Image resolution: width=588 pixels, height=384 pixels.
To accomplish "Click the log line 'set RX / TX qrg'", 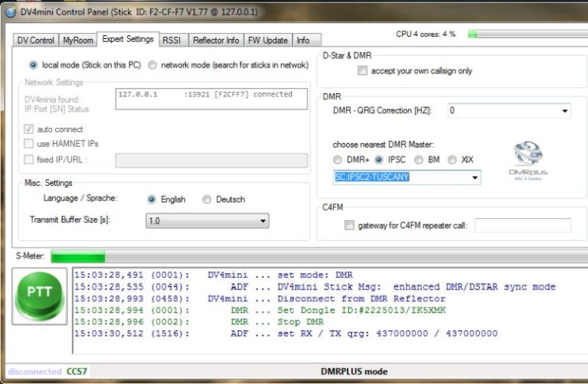I will coord(286,334).
